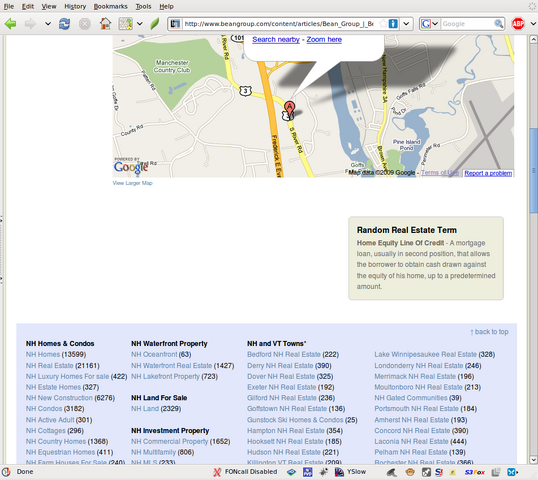
Task: Open YSlow from the status bar
Action: pos(350,472)
